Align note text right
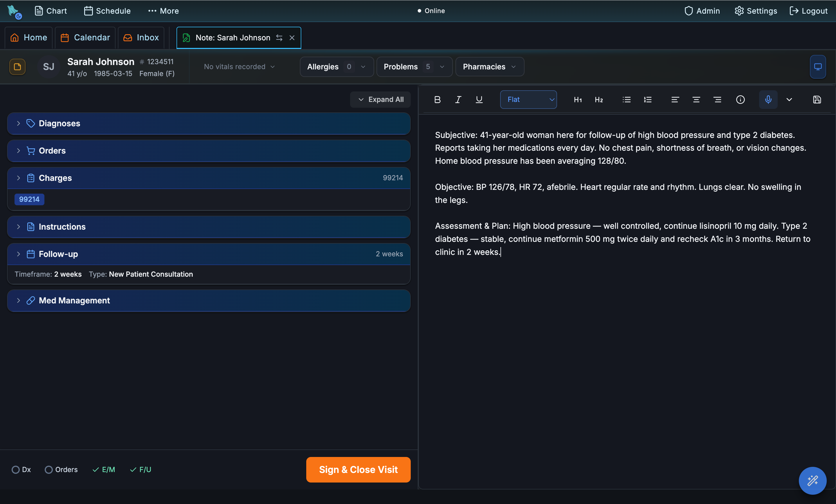Screen dimensions: 836x504 (x=717, y=100)
